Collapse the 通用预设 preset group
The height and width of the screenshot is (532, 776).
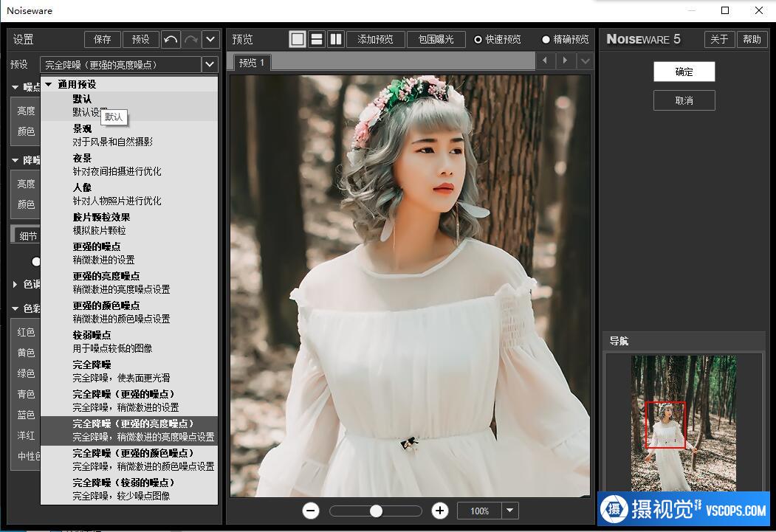click(49, 85)
